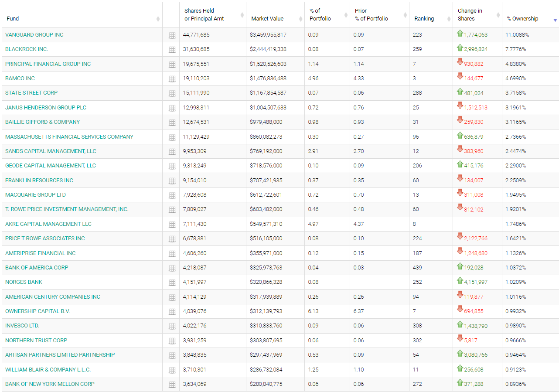Click grid icon in Principal Financial Group row

tap(172, 65)
